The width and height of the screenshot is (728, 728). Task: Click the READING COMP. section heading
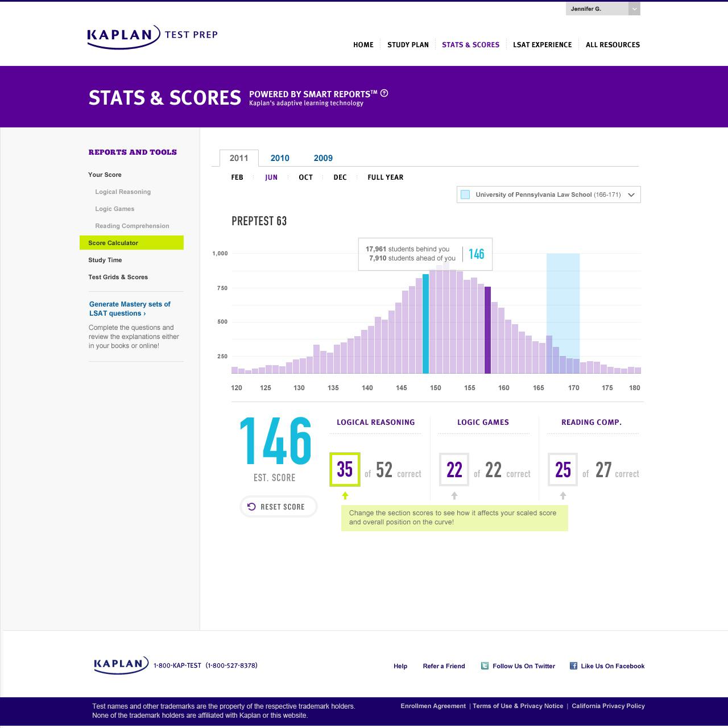[x=591, y=422]
